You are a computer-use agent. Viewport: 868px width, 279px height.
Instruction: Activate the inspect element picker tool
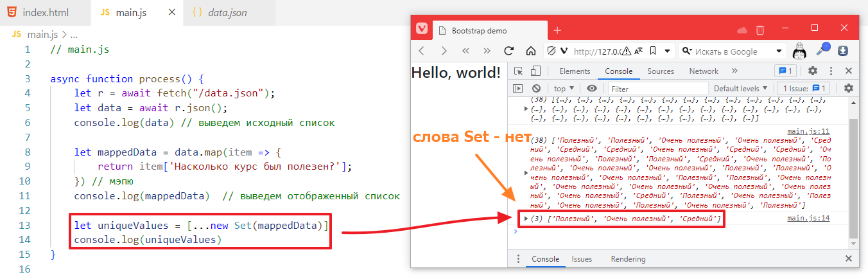(519, 71)
